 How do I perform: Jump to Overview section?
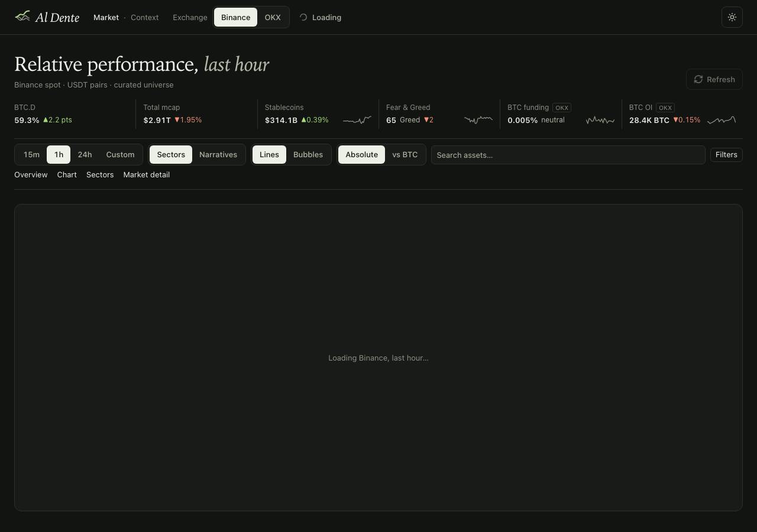31,174
